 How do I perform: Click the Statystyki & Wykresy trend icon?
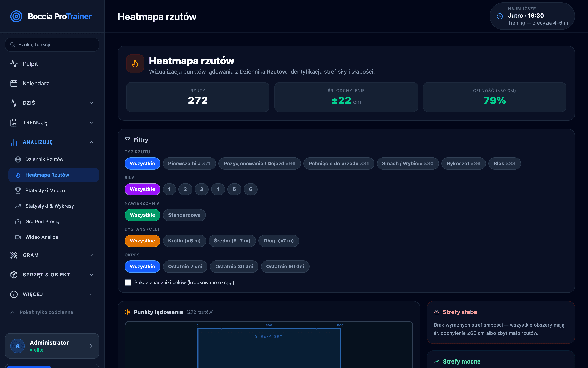point(18,206)
